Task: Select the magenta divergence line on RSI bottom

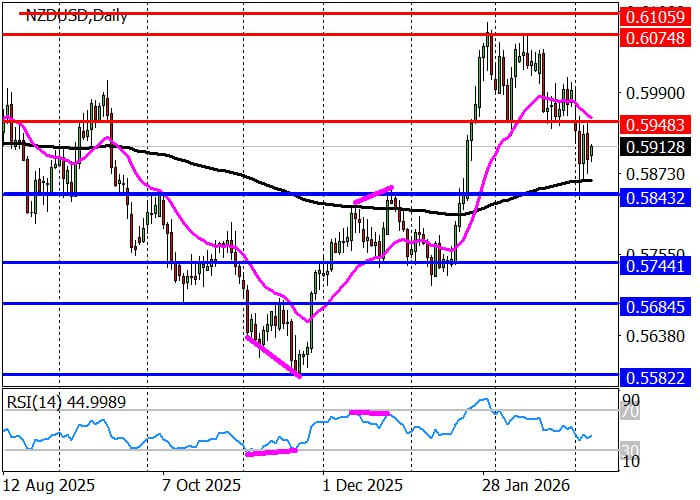Action: (271, 452)
